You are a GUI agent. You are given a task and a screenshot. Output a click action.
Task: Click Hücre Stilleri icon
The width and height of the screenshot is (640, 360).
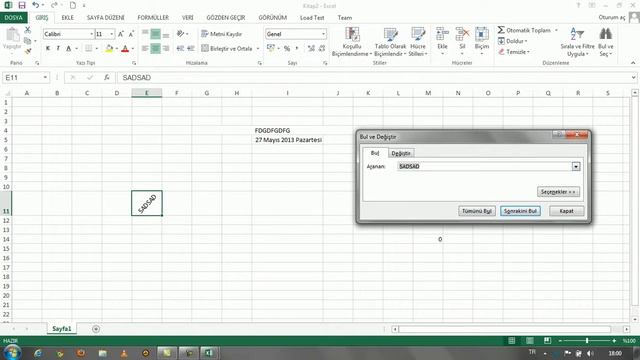418,34
